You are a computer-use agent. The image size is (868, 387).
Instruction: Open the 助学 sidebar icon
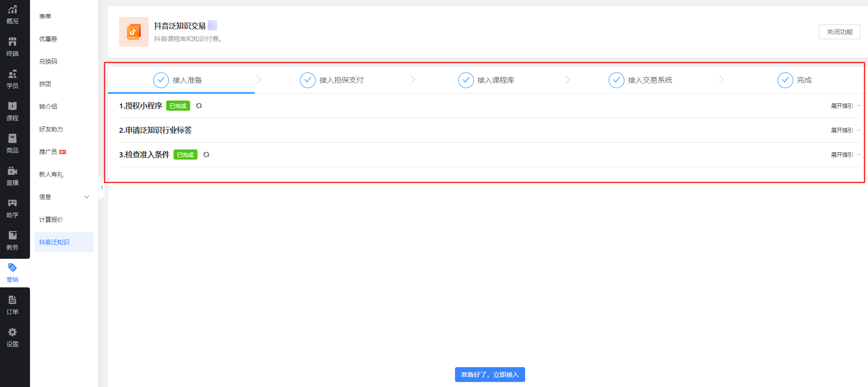point(12,208)
